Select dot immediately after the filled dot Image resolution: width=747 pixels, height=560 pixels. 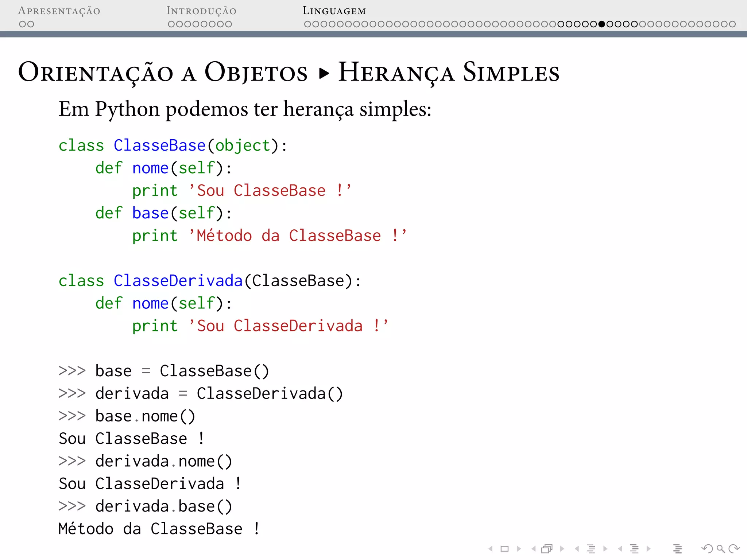(609, 24)
